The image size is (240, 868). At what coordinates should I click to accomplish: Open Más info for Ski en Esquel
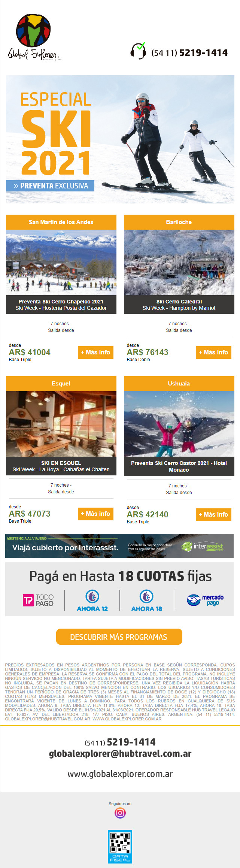(95, 514)
